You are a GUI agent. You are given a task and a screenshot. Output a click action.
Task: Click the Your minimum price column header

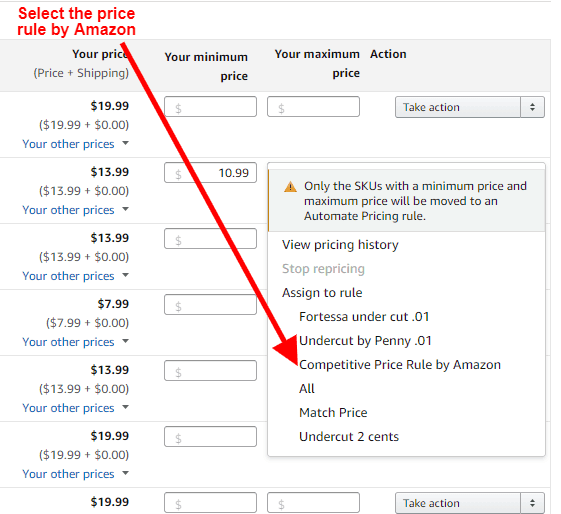click(x=206, y=66)
